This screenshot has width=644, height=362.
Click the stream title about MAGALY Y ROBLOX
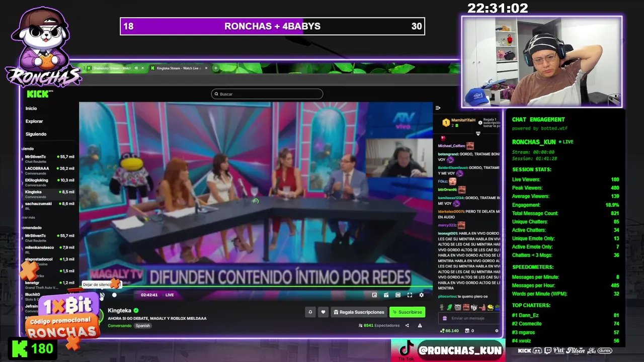point(157,319)
